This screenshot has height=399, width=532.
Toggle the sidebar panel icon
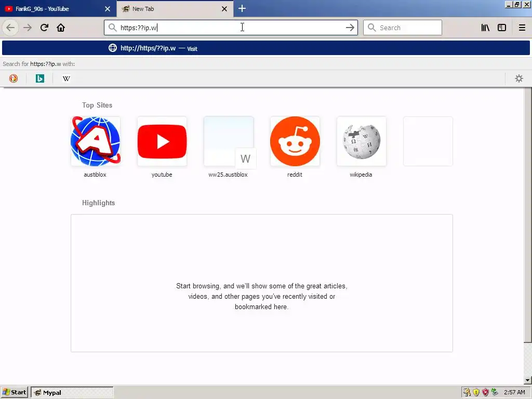502,28
